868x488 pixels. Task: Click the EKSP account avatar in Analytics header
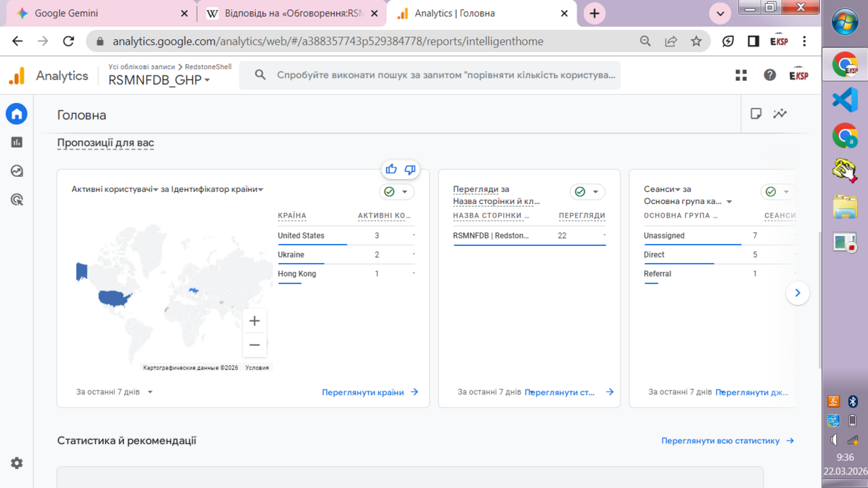click(x=799, y=75)
